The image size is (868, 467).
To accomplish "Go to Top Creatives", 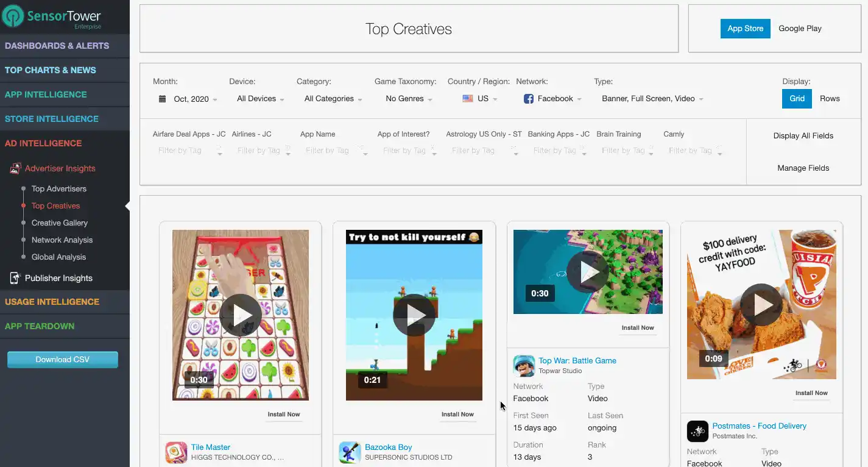I will point(56,206).
